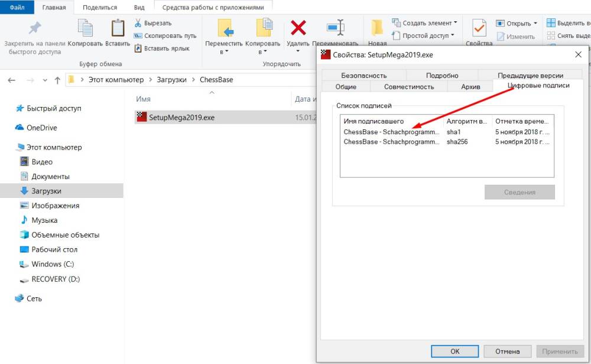Image resolution: width=591 pixels, height=364 pixels.
Task: Open Рабочий стол in sidebar
Action: (54, 249)
